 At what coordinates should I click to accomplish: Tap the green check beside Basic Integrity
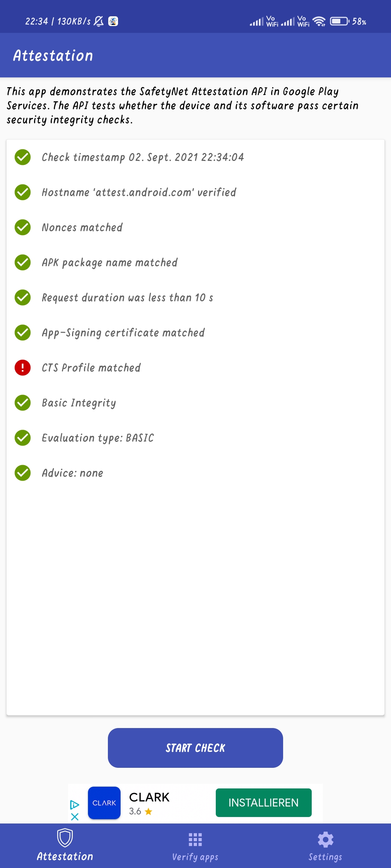point(22,403)
